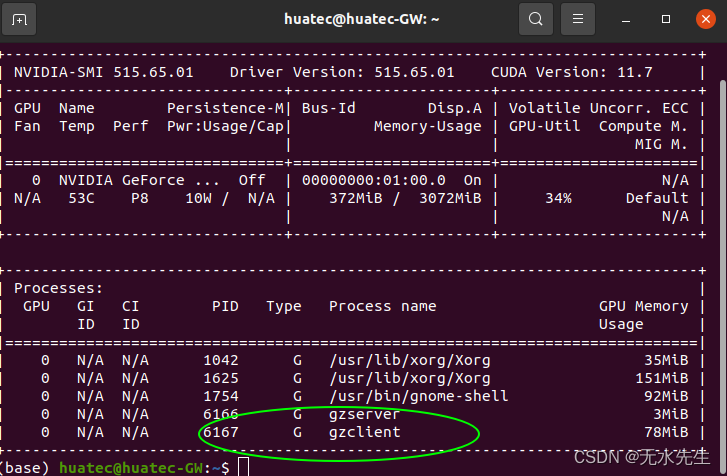Click the 35MiB memory usage value
The image size is (727, 476).
pos(666,360)
